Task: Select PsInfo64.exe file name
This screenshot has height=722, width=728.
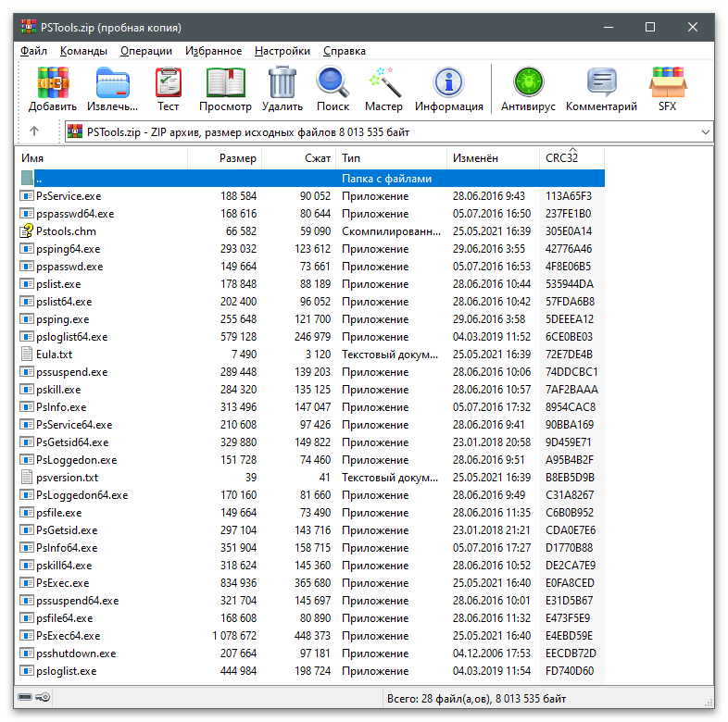Action: click(x=67, y=548)
